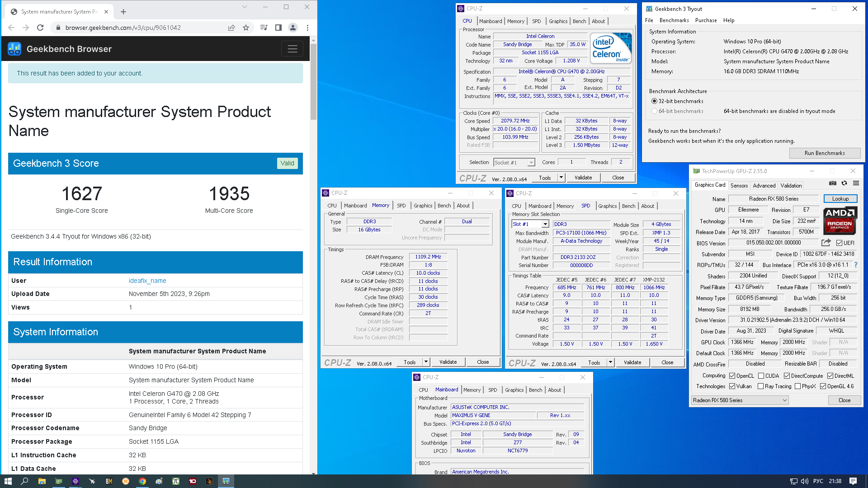Open the Radeon RX 580 Series GPU dropdown
868x488 pixels.
(x=740, y=400)
